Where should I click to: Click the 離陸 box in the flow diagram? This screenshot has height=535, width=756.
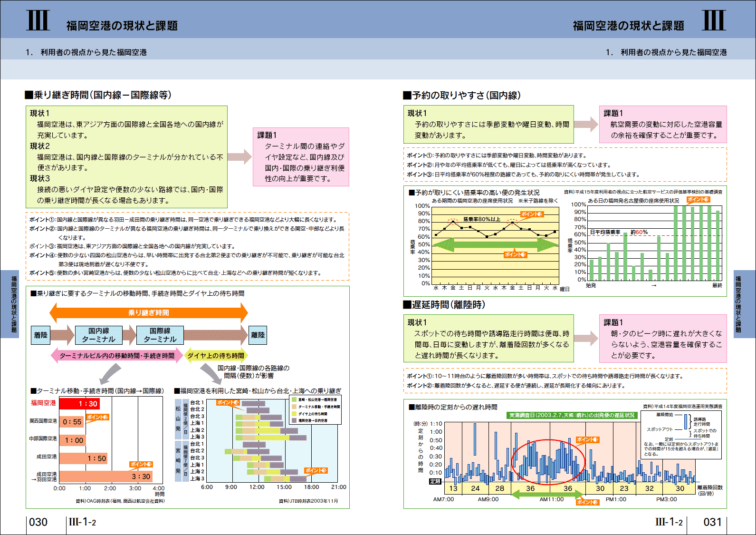pos(258,335)
